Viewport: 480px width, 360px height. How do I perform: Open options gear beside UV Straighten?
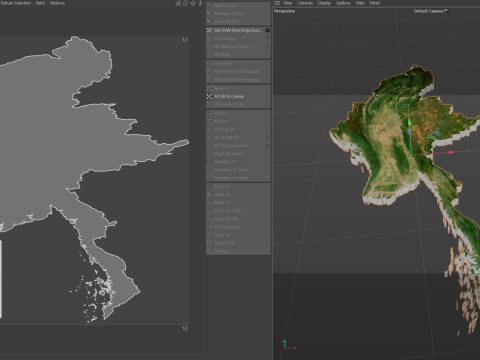(267, 137)
